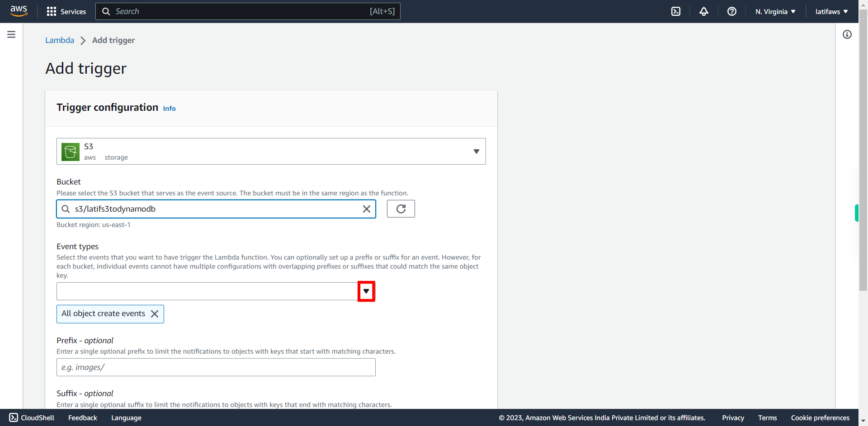Click the Suffix - optional label

(85, 393)
